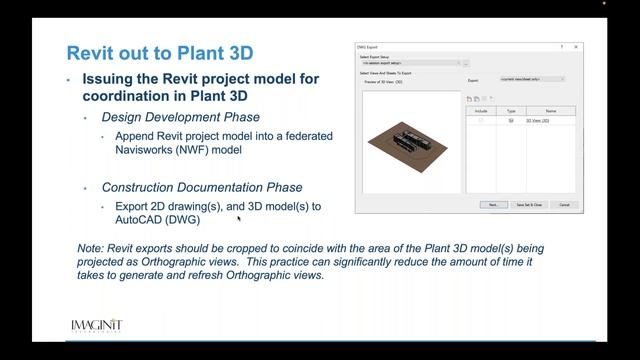Click the Design Development Phase text
Screen dimensions: 640x360
coord(180,117)
